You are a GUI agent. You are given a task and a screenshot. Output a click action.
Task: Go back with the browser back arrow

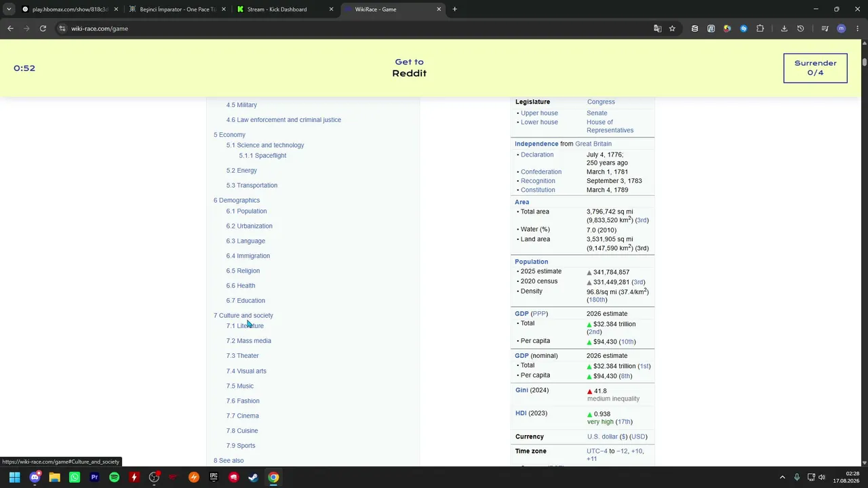tap(10, 28)
